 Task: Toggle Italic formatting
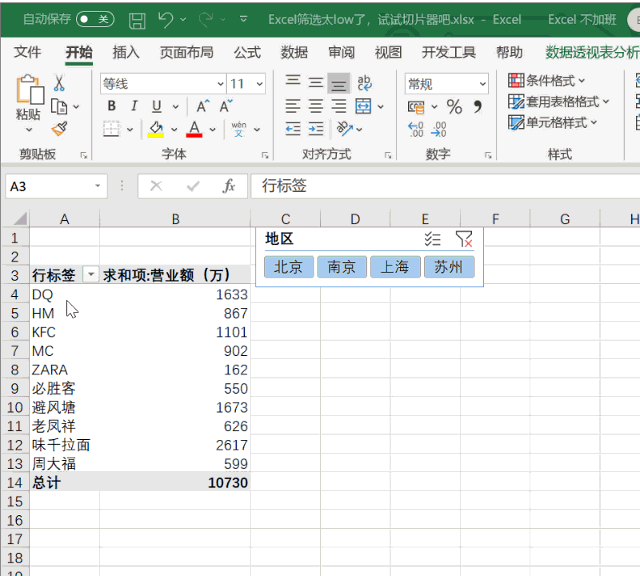point(134,106)
